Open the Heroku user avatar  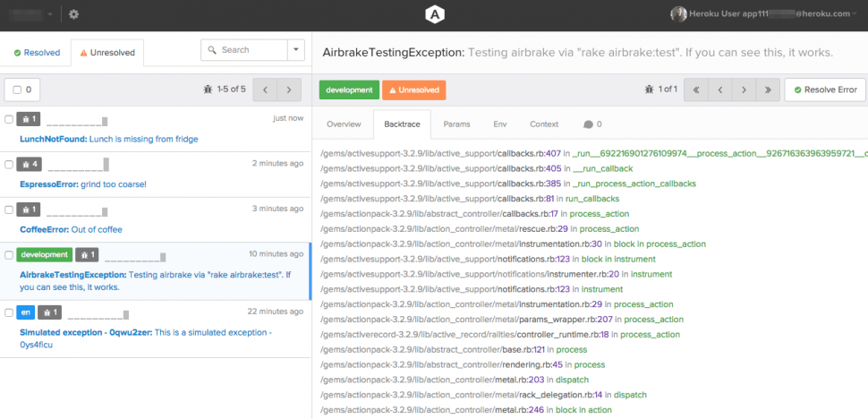(x=678, y=14)
